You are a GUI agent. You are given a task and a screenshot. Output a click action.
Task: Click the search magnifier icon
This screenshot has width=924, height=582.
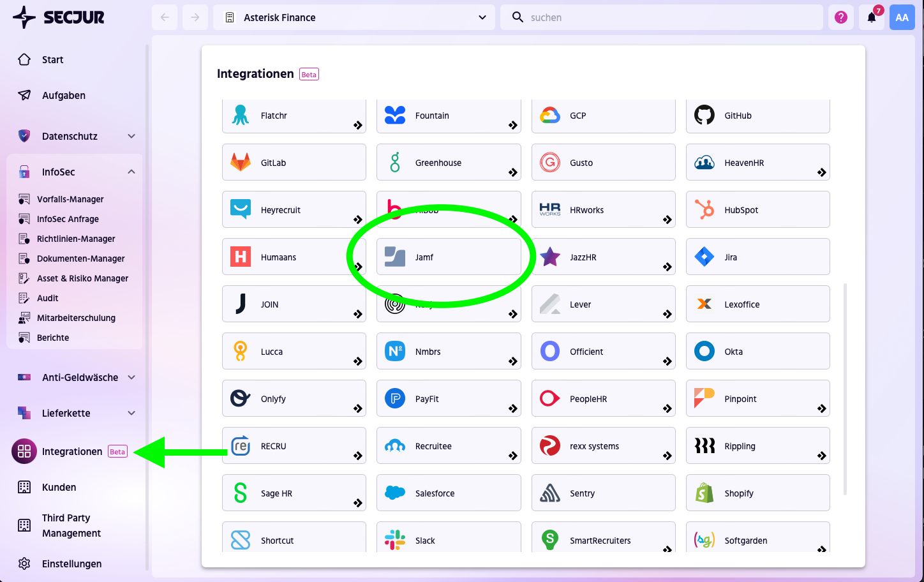[518, 17]
